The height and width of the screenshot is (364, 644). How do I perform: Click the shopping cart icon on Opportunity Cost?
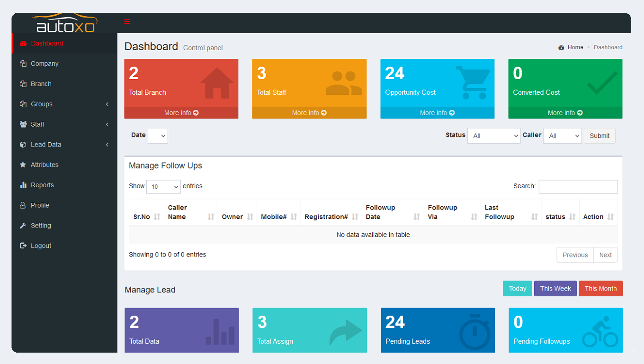tap(473, 82)
